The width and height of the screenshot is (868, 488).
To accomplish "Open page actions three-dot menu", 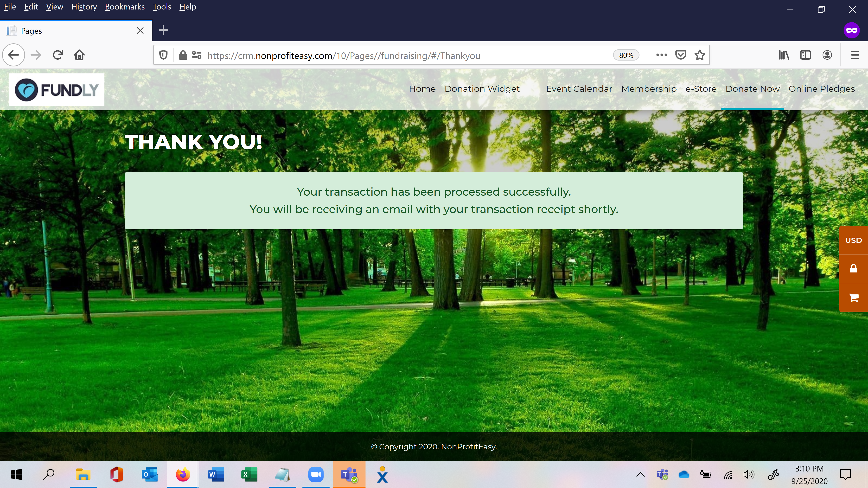I will click(661, 55).
